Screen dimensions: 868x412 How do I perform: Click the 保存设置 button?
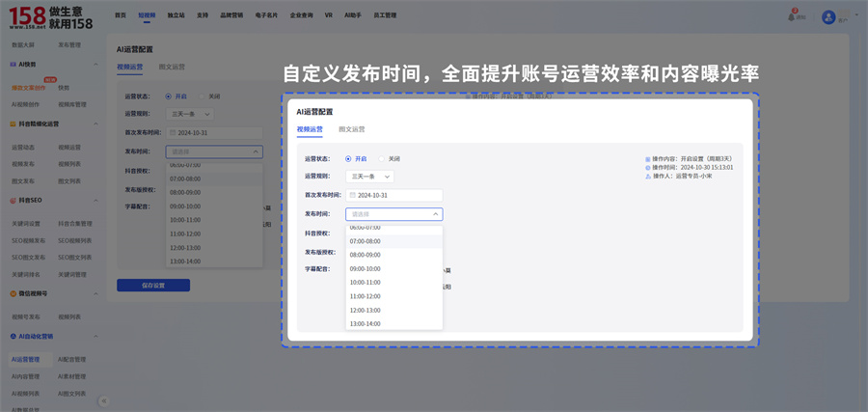(152, 286)
